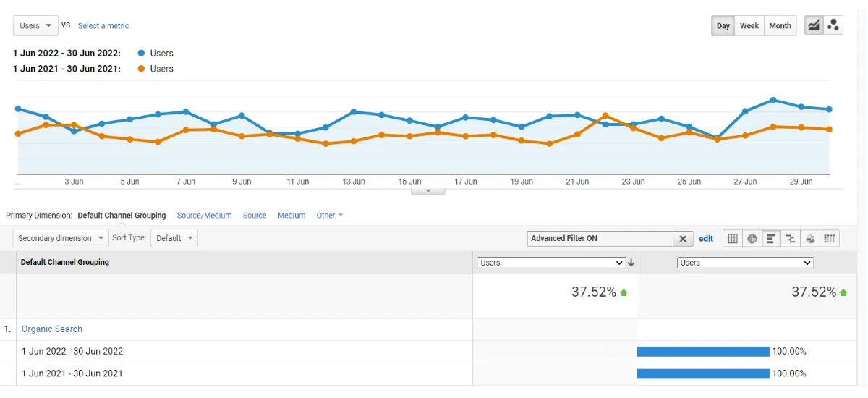The height and width of the screenshot is (398, 868).
Task: Switch to motion chart view
Action: [x=833, y=25]
